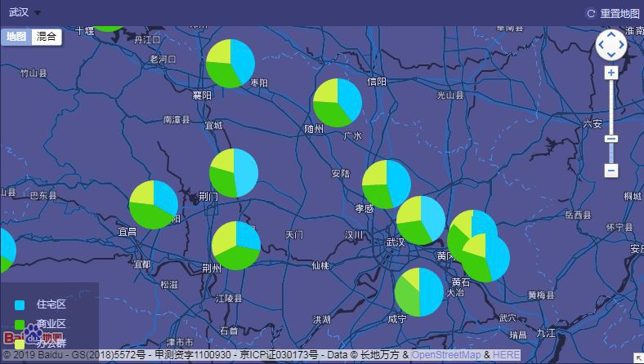Click the 南漳县 label

click(x=177, y=119)
